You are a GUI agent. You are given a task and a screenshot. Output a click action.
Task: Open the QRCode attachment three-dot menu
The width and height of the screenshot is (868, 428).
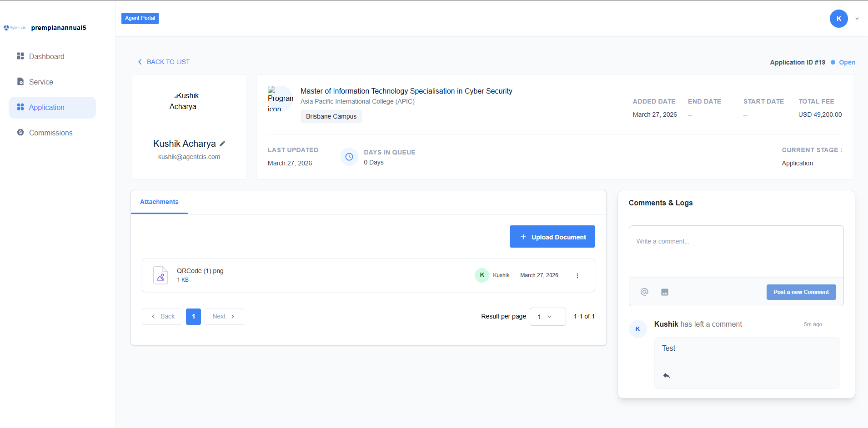coord(577,276)
